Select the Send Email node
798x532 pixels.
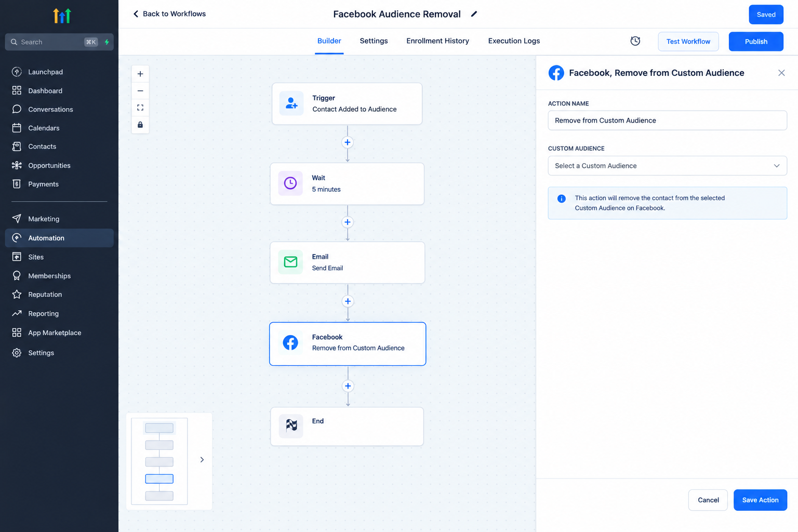348,262
